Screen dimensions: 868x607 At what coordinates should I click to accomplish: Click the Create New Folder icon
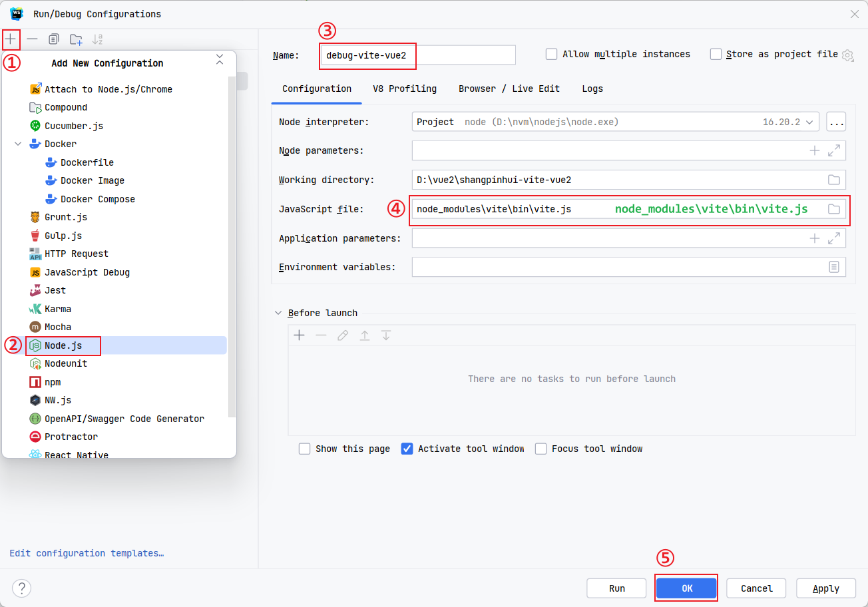tap(76, 39)
